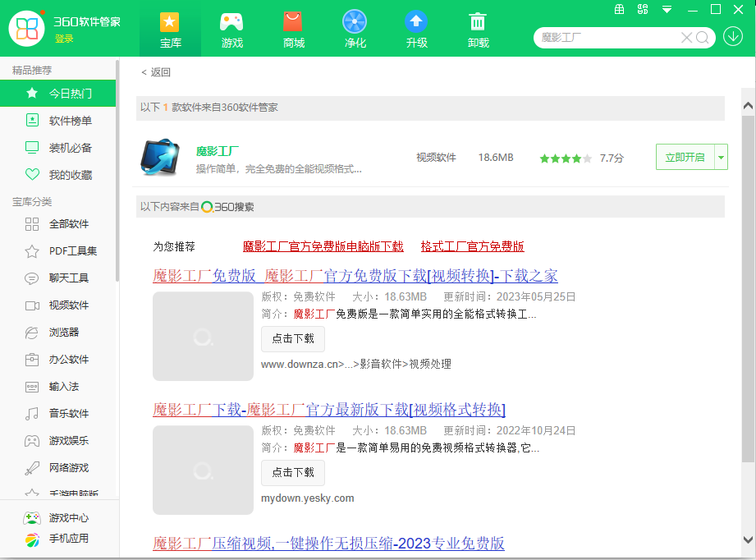Open the 净化 tab
756x560 pixels.
point(355,29)
